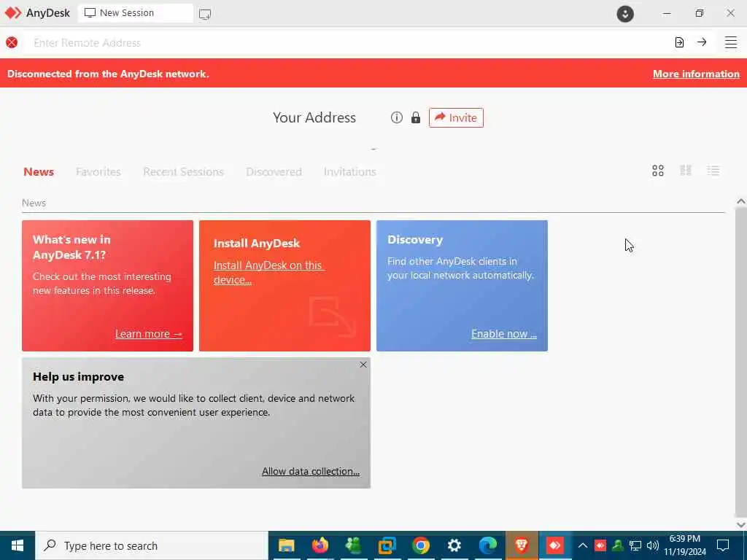Viewport: 747px width, 560px height.
Task: Open the More information link in red banner
Action: [696, 74]
